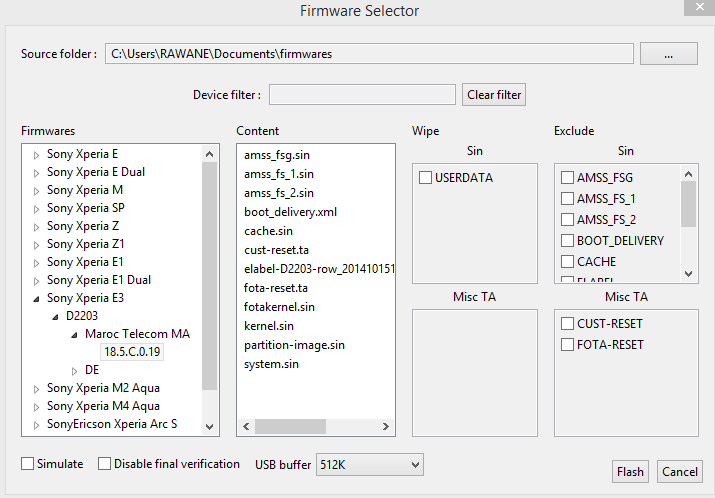Click Firmwares tree scroll down arrow
The height and width of the screenshot is (498, 715).
tap(209, 427)
